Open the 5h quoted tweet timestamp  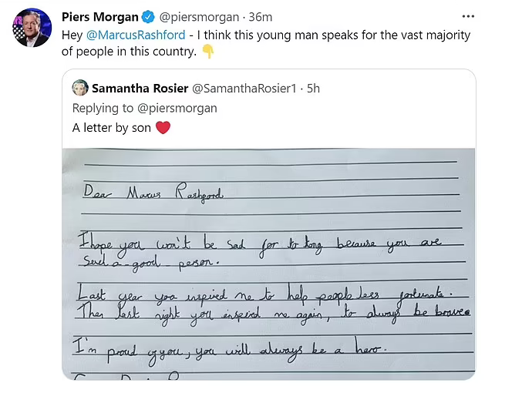313,88
